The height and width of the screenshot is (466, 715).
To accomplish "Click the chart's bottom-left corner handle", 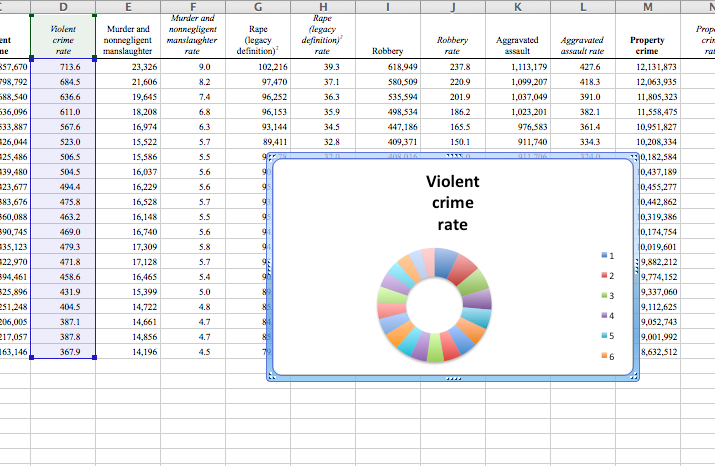I will pyautogui.click(x=271, y=378).
